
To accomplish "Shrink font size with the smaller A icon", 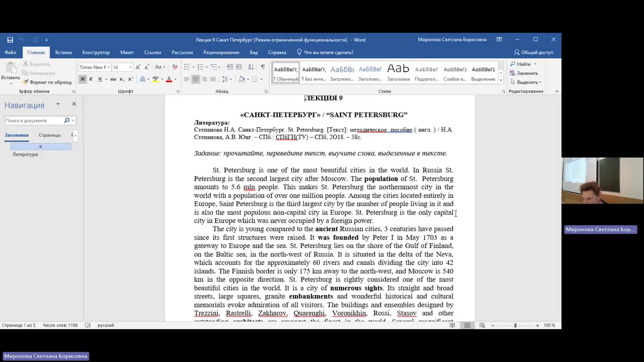I will (147, 67).
